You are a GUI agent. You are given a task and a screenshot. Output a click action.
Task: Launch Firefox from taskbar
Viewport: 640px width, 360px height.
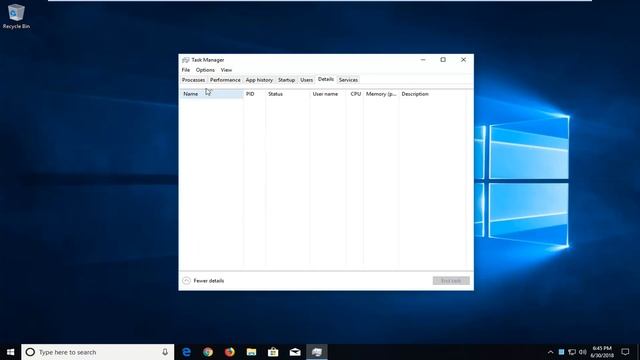(x=229, y=352)
